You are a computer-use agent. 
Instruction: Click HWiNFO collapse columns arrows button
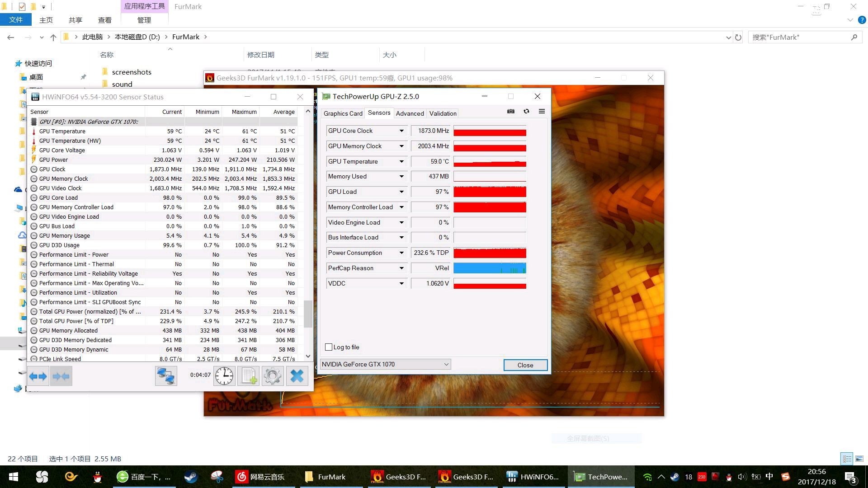61,376
